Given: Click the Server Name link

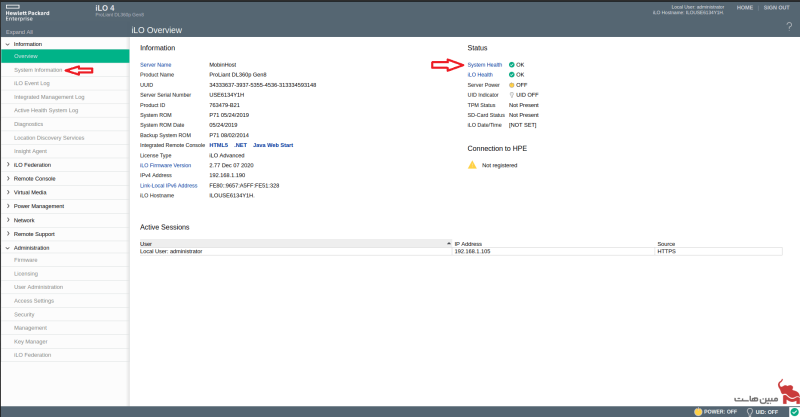Looking at the screenshot, I should click(x=156, y=65).
